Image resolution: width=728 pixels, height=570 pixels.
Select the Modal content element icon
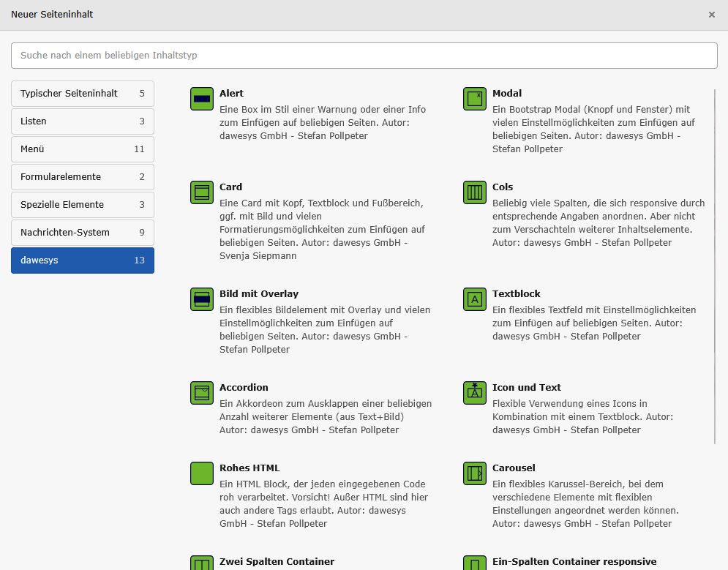(x=474, y=99)
